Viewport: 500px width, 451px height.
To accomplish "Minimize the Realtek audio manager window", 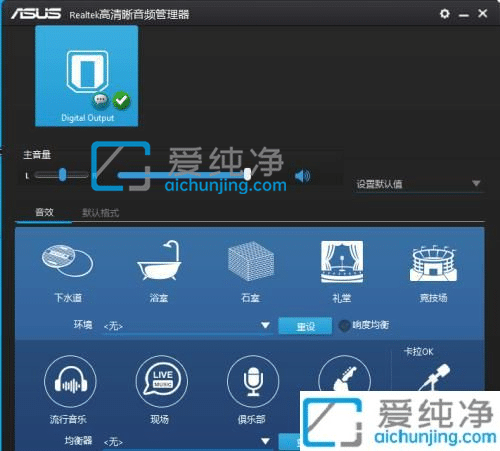I will (x=463, y=15).
